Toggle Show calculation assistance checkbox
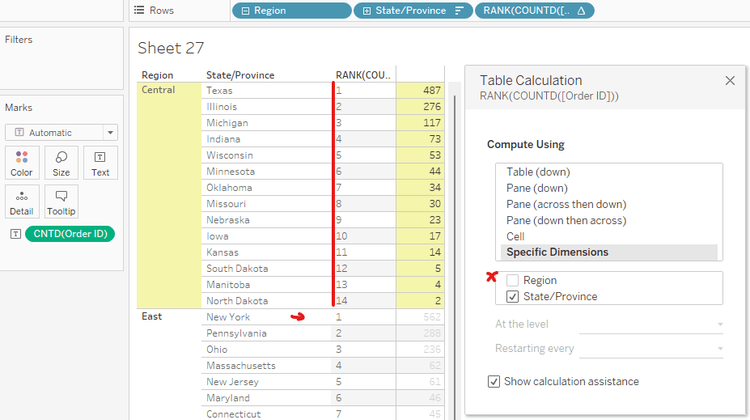This screenshot has width=750, height=420. point(494,381)
